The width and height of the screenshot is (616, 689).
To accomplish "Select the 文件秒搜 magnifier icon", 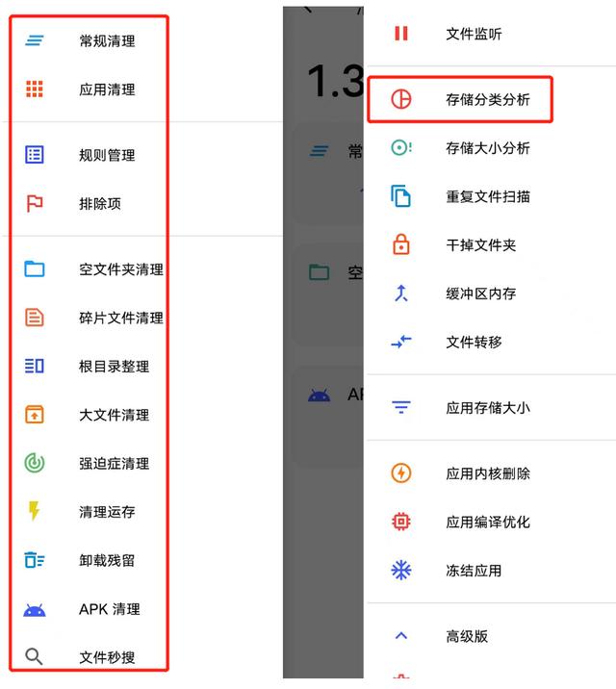I will pyautogui.click(x=35, y=657).
